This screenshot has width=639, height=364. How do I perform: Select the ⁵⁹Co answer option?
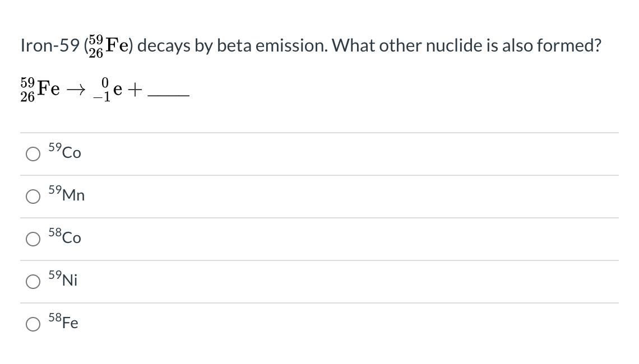click(x=33, y=153)
